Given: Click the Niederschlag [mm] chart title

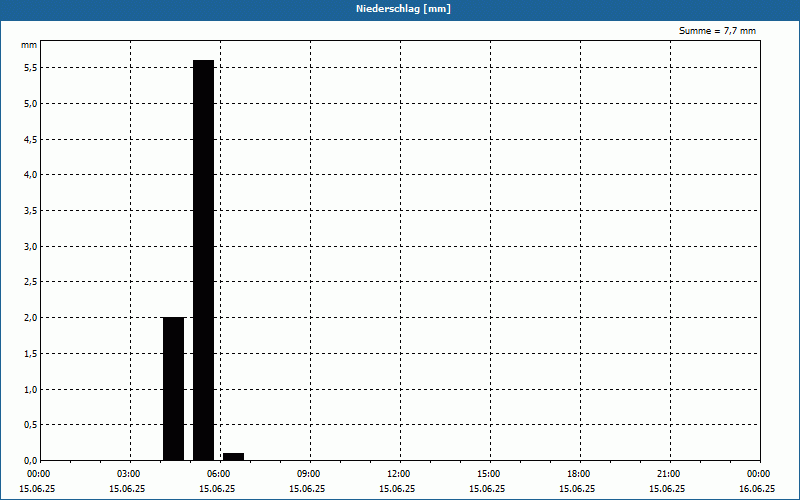Looking at the screenshot, I should click(403, 9).
